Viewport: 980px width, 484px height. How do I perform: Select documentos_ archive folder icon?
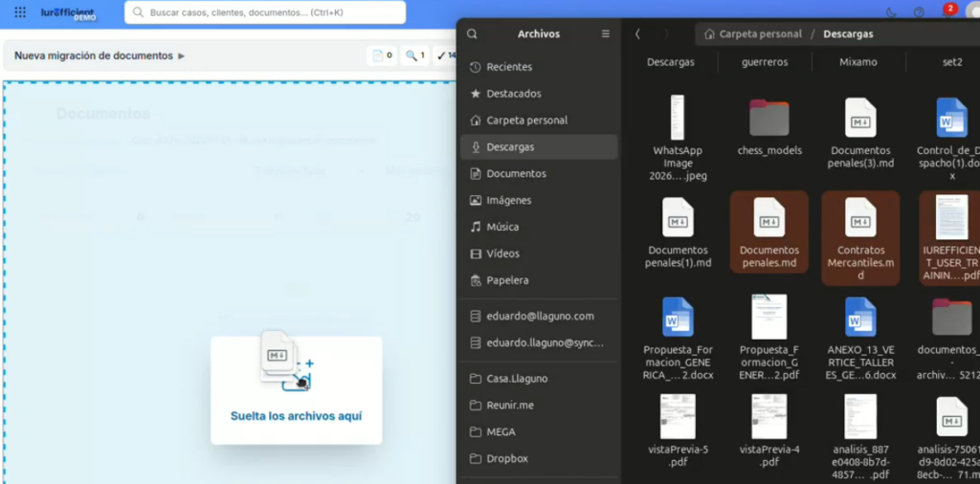pyautogui.click(x=952, y=318)
